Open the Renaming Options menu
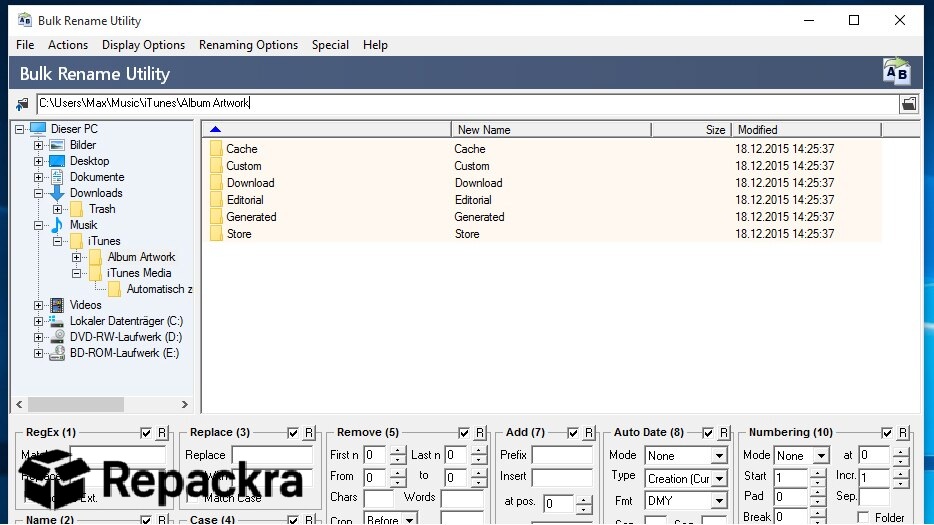Image resolution: width=934 pixels, height=525 pixels. [248, 45]
